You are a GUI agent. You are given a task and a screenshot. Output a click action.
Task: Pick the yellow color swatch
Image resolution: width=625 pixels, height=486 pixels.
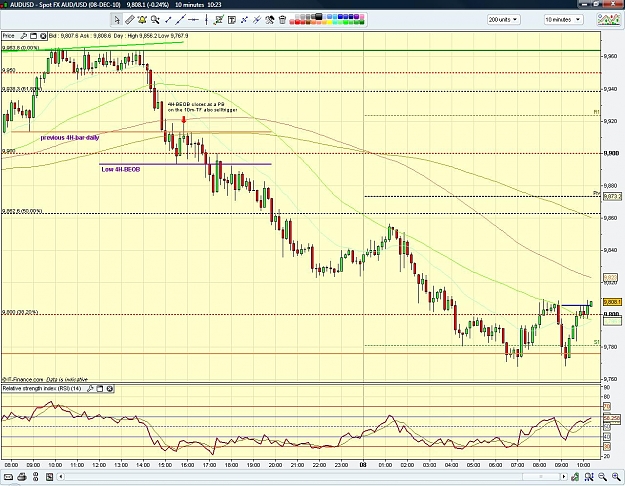(329, 22)
